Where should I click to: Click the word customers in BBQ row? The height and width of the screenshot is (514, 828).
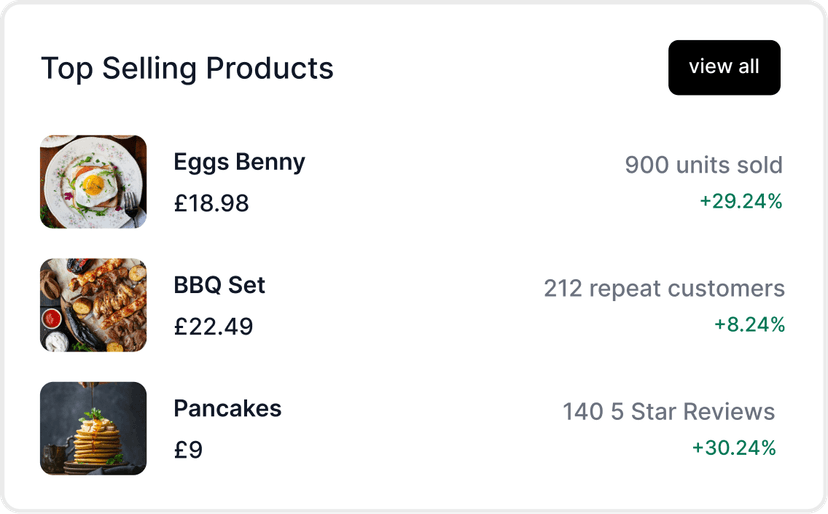tap(726, 289)
